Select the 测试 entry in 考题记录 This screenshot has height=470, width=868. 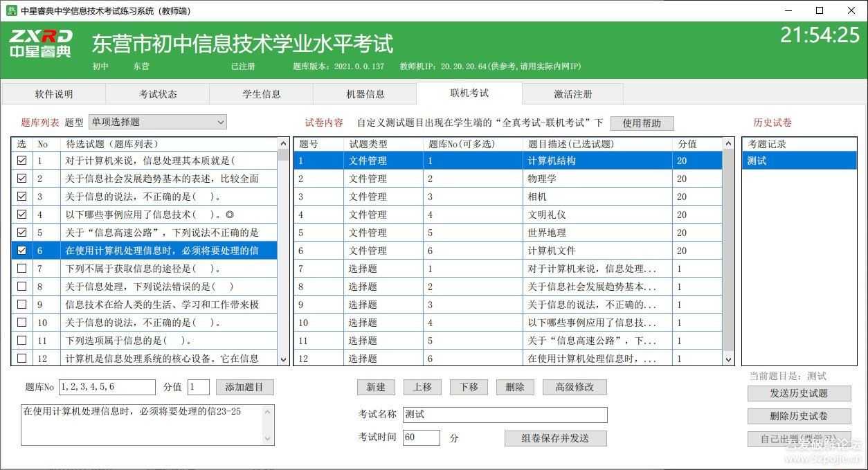[799, 161]
